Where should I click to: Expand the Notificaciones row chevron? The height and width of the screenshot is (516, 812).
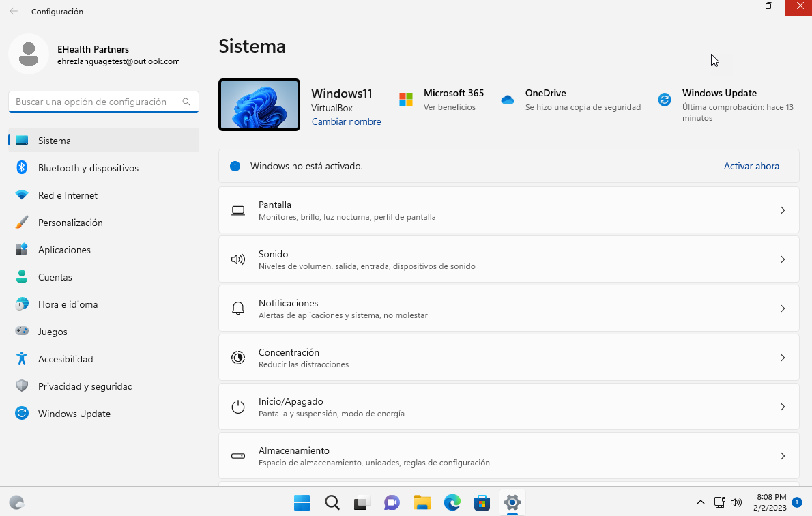tap(783, 309)
